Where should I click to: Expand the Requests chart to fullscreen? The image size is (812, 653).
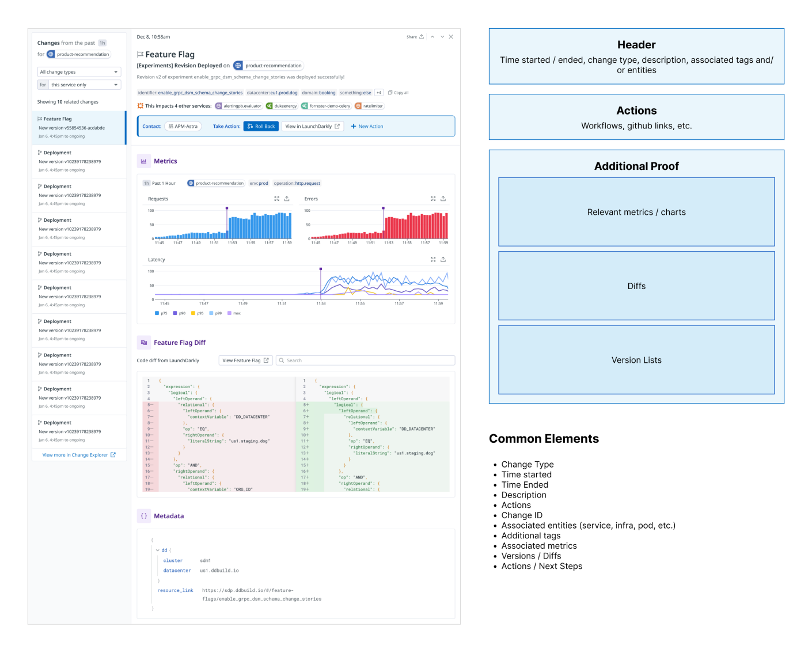pyautogui.click(x=276, y=199)
